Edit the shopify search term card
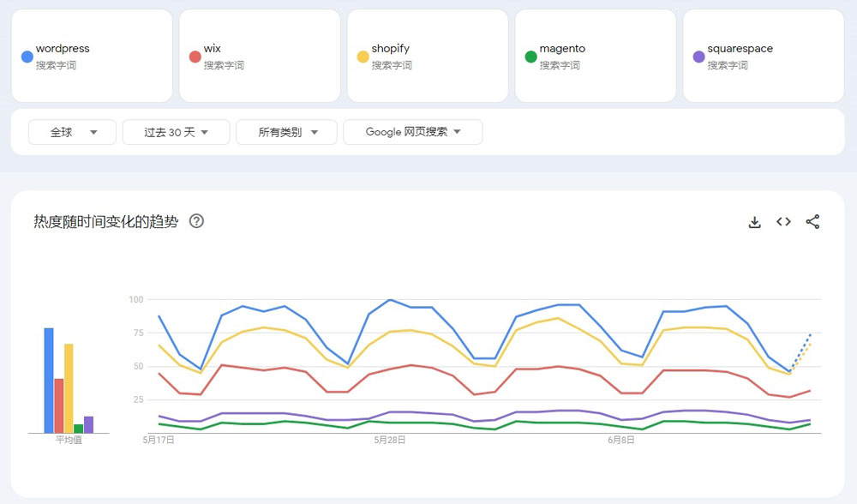857x504 pixels. (428, 56)
